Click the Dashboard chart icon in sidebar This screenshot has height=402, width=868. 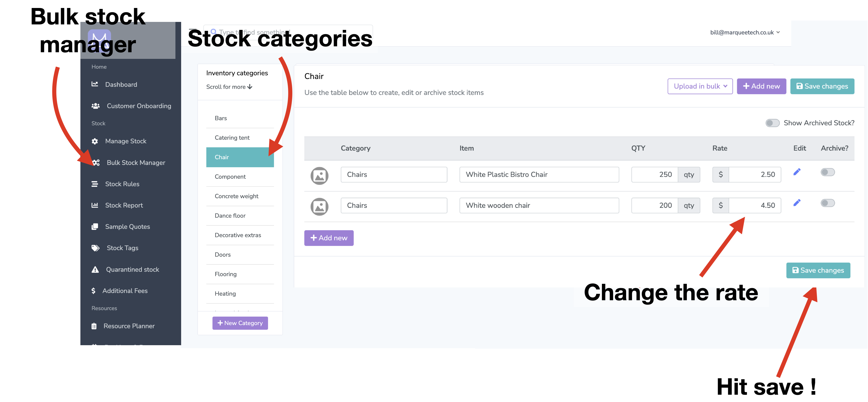95,84
